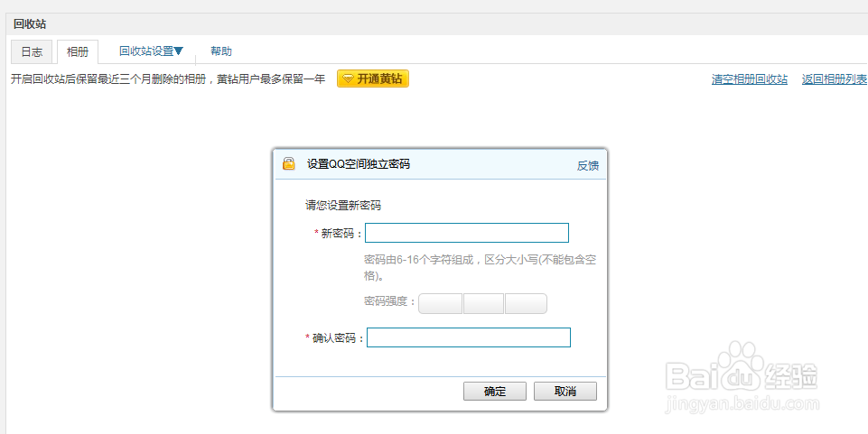
Task: Click the 回收站 page header title
Action: 30,24
